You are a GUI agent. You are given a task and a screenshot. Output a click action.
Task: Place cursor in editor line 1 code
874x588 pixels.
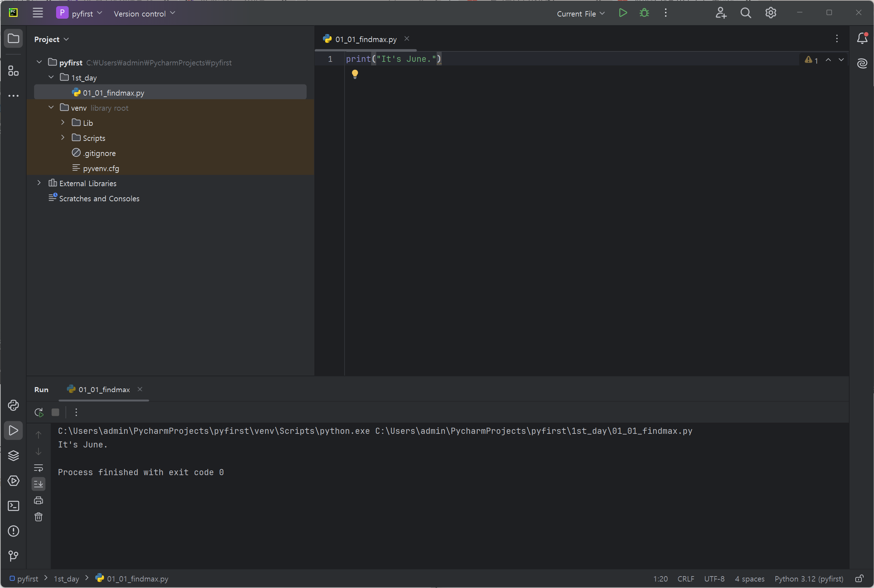pos(393,59)
